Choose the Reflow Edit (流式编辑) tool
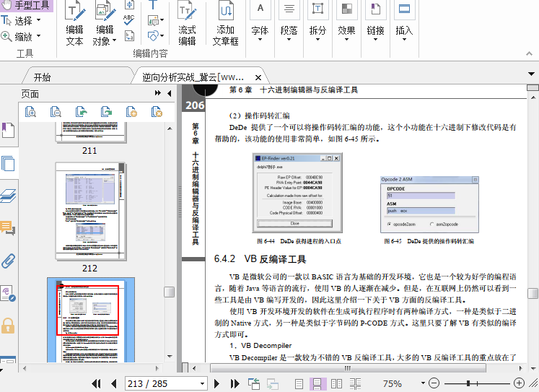The width and height of the screenshot is (539, 392). [x=187, y=25]
